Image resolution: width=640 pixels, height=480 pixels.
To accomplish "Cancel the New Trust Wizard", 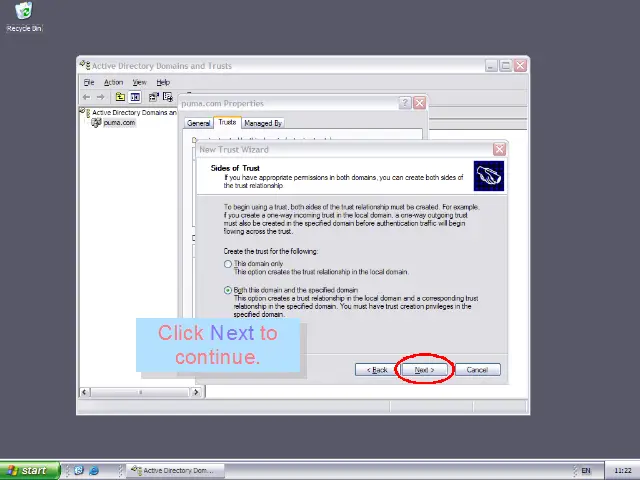I will click(477, 370).
